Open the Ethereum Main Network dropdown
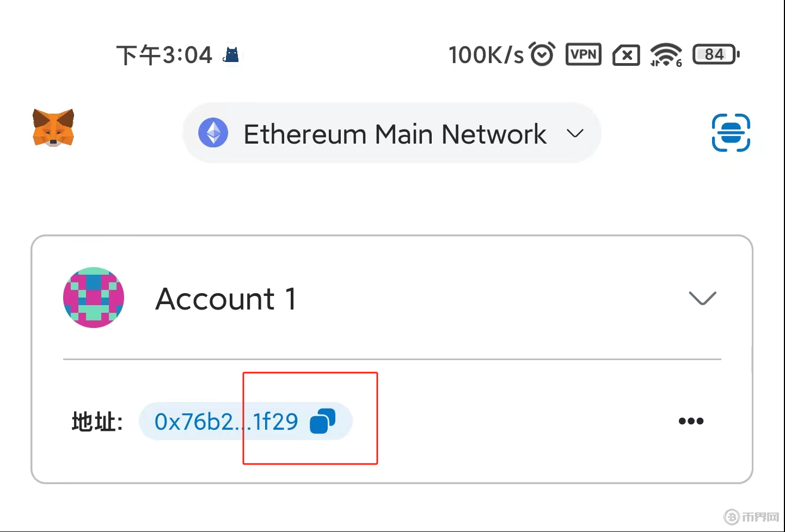The height and width of the screenshot is (532, 785). [x=395, y=134]
